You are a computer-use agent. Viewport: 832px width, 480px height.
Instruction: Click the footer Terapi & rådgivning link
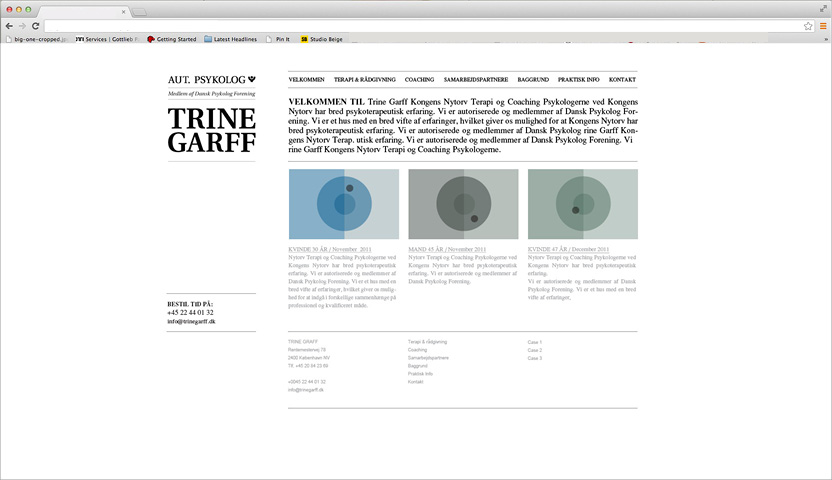(427, 342)
